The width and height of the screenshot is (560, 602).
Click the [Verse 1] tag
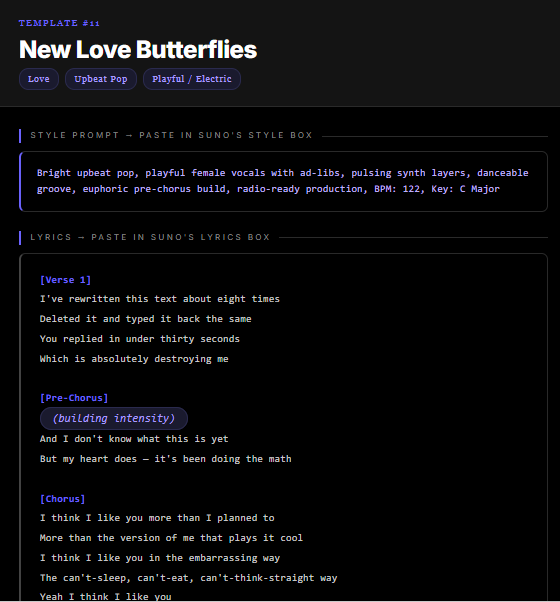point(65,280)
